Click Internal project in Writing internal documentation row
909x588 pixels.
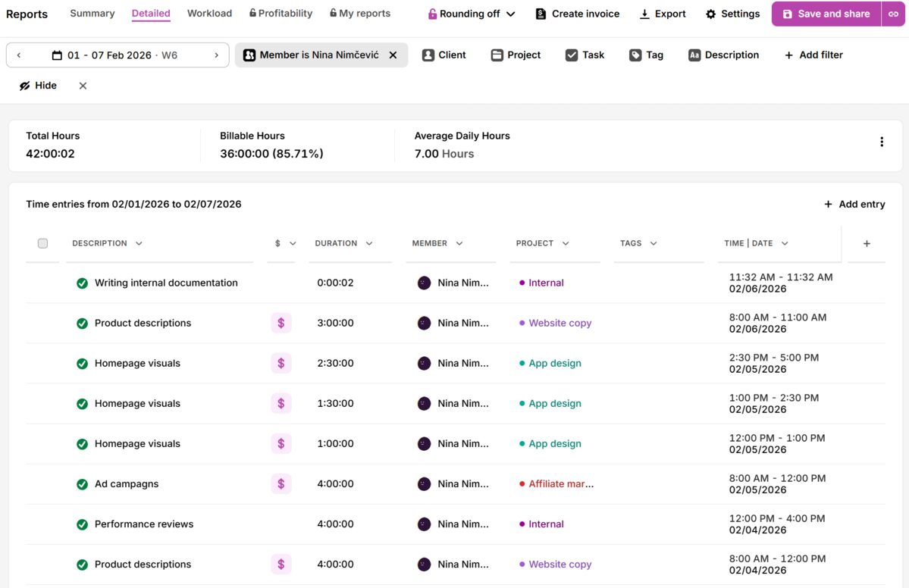pyautogui.click(x=541, y=283)
